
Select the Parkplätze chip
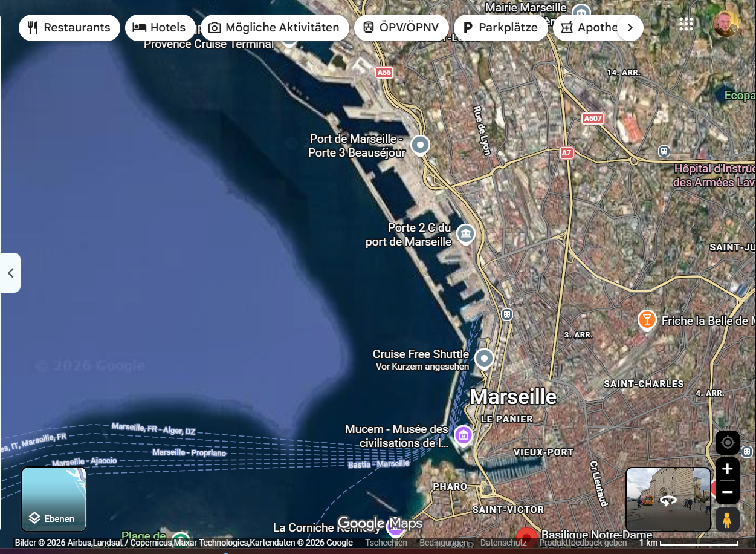coord(500,28)
